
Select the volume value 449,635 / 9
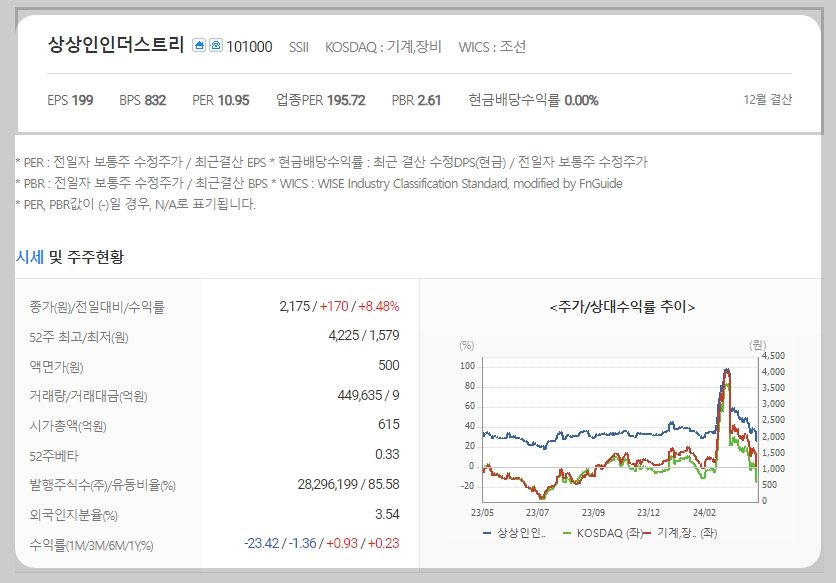(x=368, y=395)
